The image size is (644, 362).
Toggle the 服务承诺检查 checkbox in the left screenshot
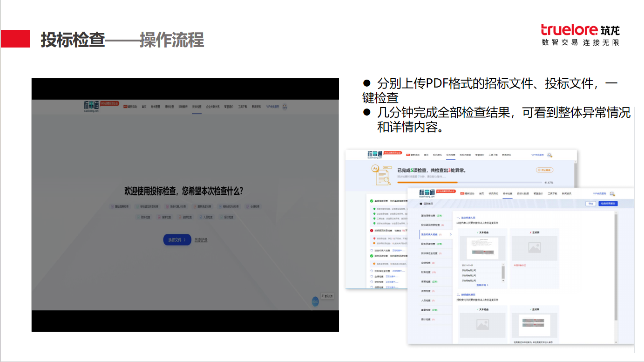(x=195, y=207)
